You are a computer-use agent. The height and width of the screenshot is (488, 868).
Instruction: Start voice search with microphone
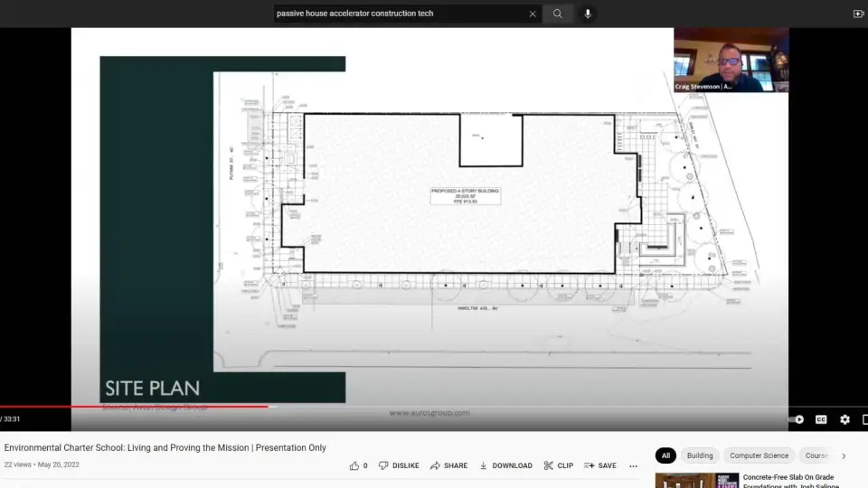(588, 14)
